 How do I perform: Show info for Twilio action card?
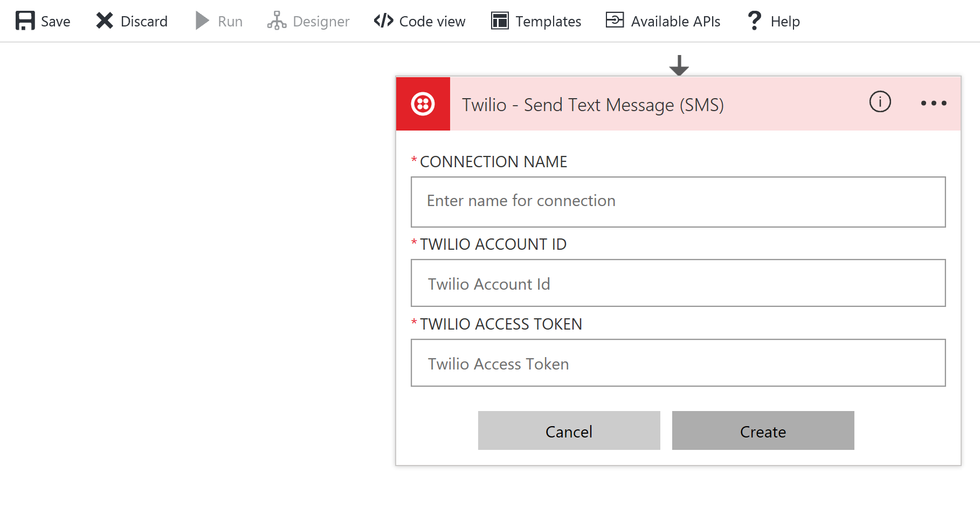click(x=880, y=102)
